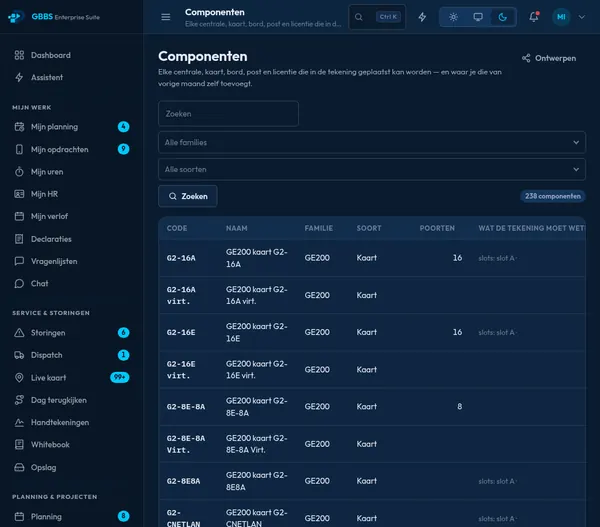Sort by CODE column header
Screen dimensions: 600x527
[177, 228]
